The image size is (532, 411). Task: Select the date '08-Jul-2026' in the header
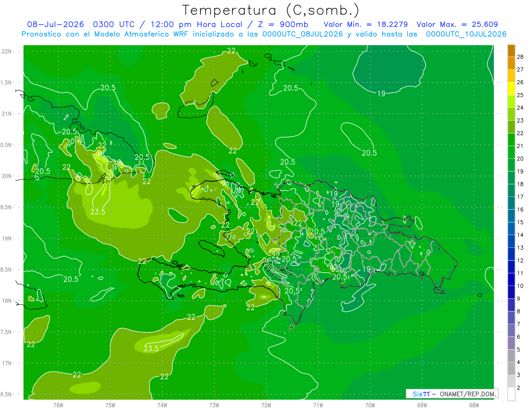pos(55,24)
